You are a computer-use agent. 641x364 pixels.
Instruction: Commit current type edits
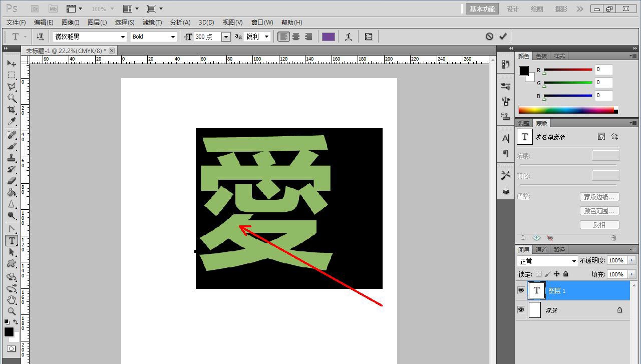[x=503, y=36]
